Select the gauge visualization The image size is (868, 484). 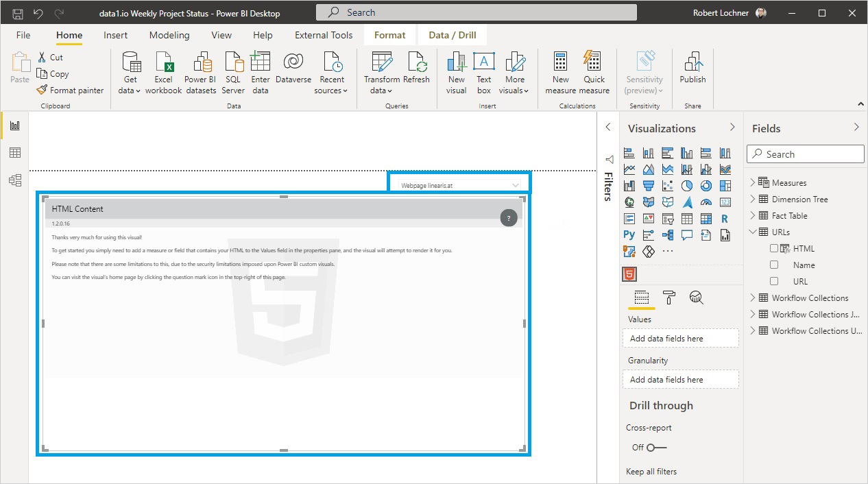point(706,202)
